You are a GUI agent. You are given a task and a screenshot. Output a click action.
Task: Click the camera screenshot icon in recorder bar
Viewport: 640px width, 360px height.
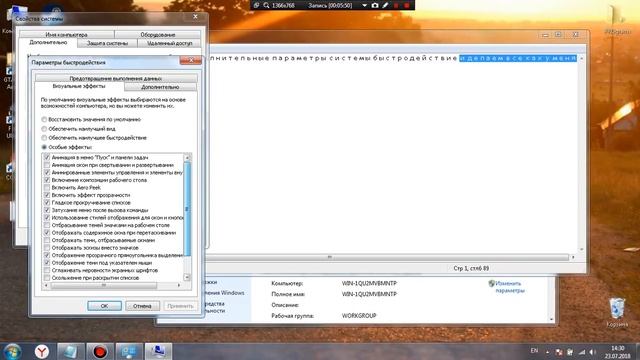click(375, 5)
